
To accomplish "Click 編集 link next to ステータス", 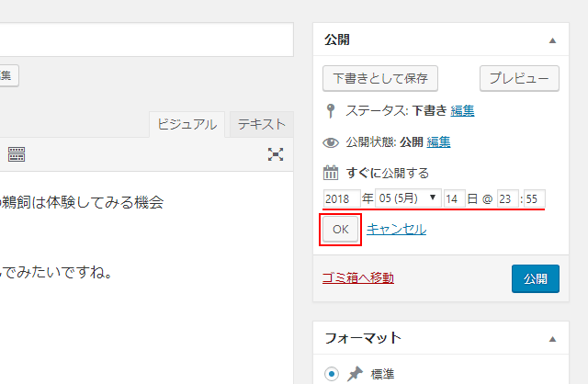I will click(x=463, y=111).
